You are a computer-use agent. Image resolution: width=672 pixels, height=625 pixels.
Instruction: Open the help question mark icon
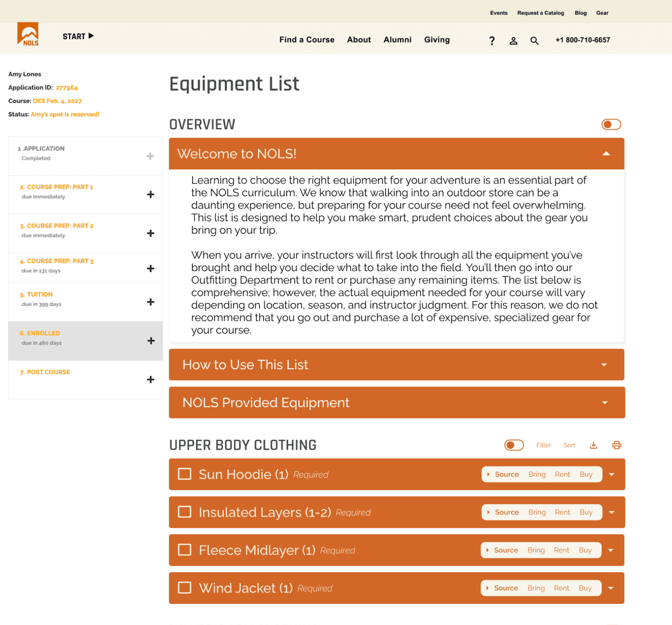click(492, 40)
